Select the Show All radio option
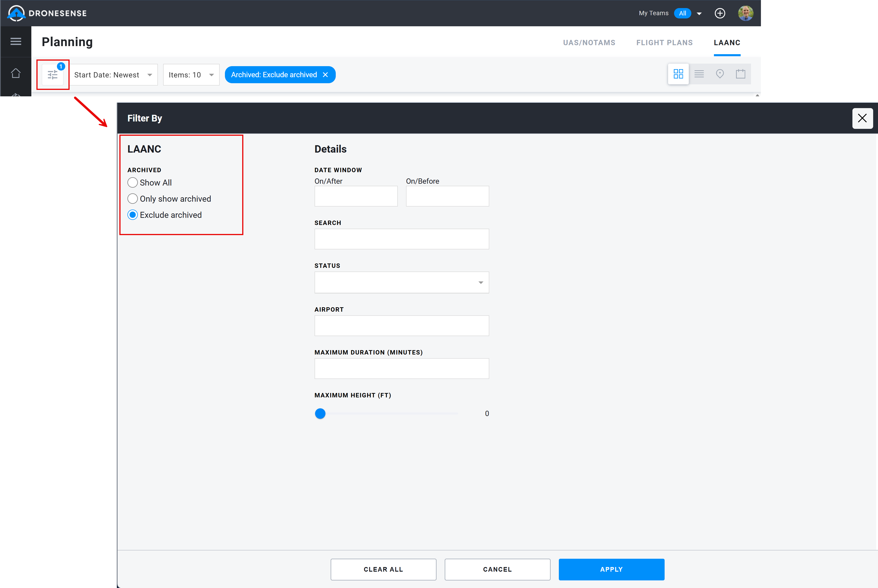This screenshot has width=878, height=588. point(132,183)
